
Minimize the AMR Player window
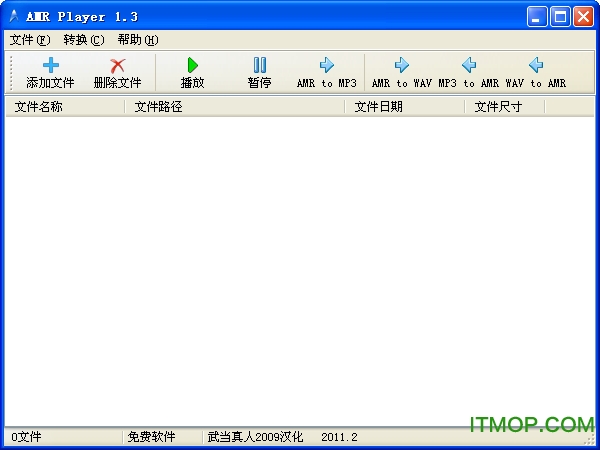537,16
